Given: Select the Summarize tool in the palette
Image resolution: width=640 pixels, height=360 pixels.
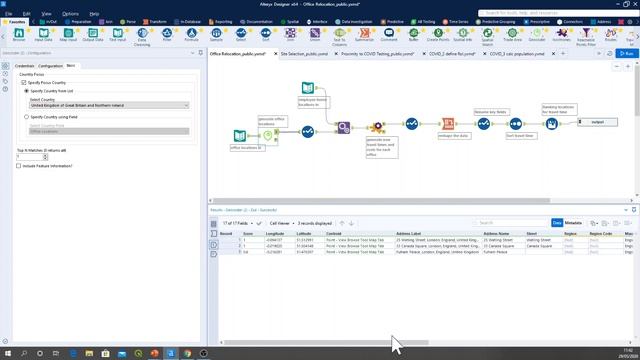Looking at the screenshot, I should [x=364, y=34].
